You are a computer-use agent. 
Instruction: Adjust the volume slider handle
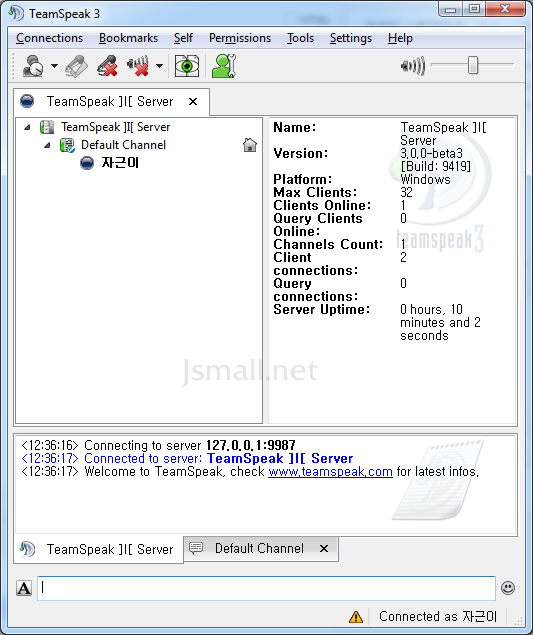click(x=473, y=65)
